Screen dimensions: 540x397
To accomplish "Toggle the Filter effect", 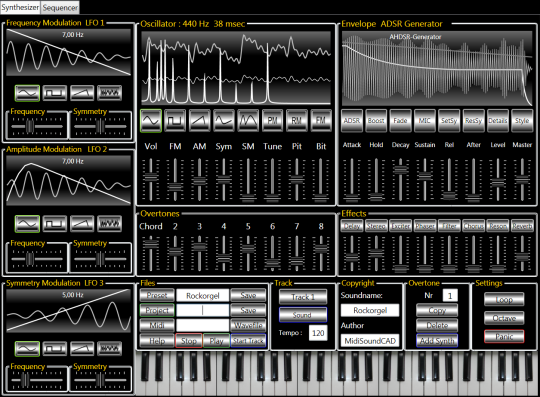I will [449, 226].
